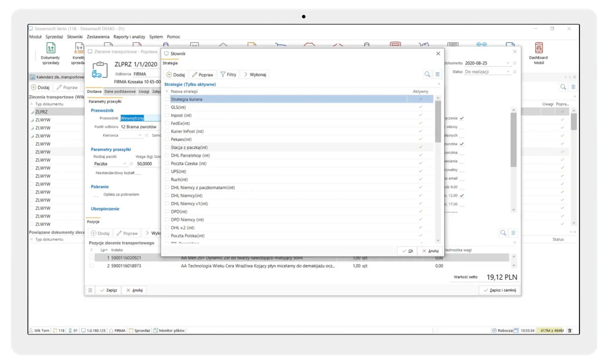Image resolution: width=607 pixels, height=364 pixels.
Task: Open the Raporty i analizy menu
Action: click(x=129, y=37)
